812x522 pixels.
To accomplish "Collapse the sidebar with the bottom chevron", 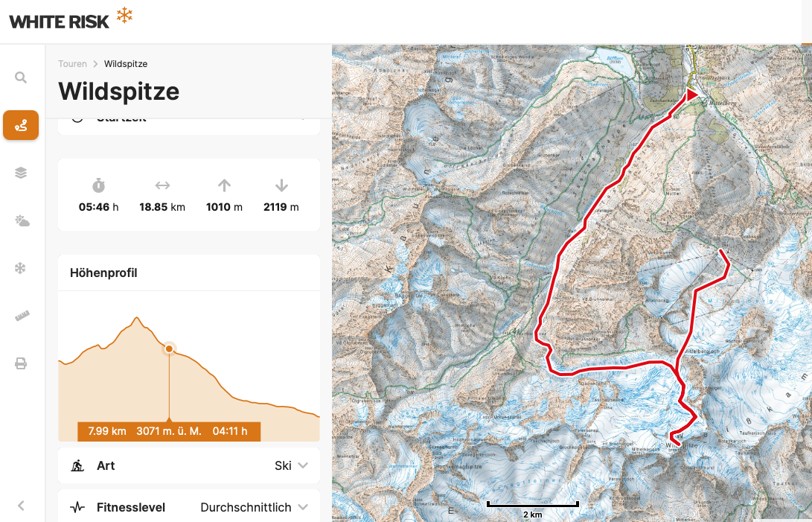I will [x=21, y=506].
